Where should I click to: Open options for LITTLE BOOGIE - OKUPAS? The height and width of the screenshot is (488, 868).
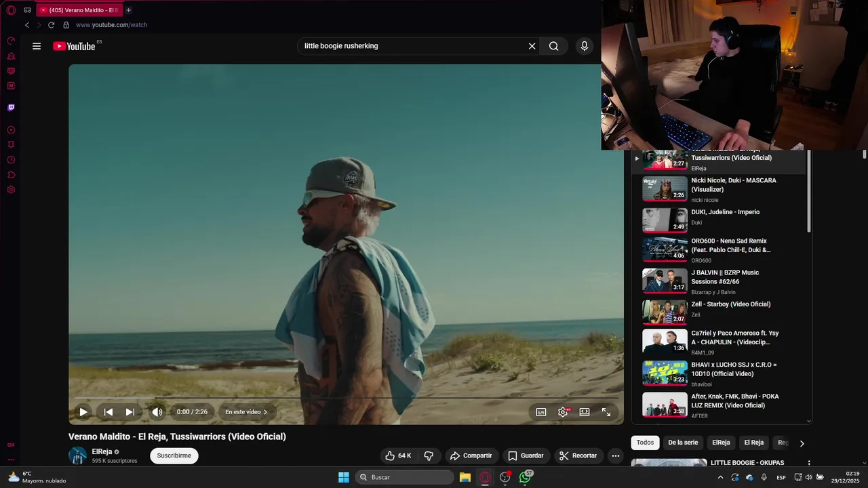pyautogui.click(x=809, y=463)
